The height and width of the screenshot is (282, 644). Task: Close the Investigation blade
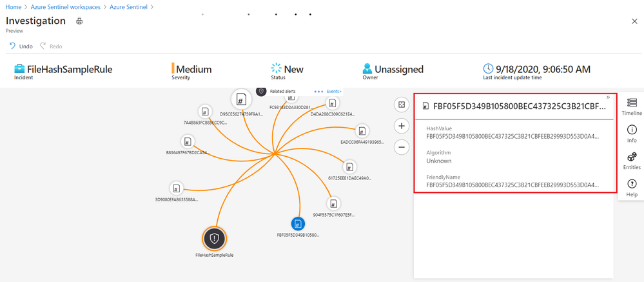(634, 21)
